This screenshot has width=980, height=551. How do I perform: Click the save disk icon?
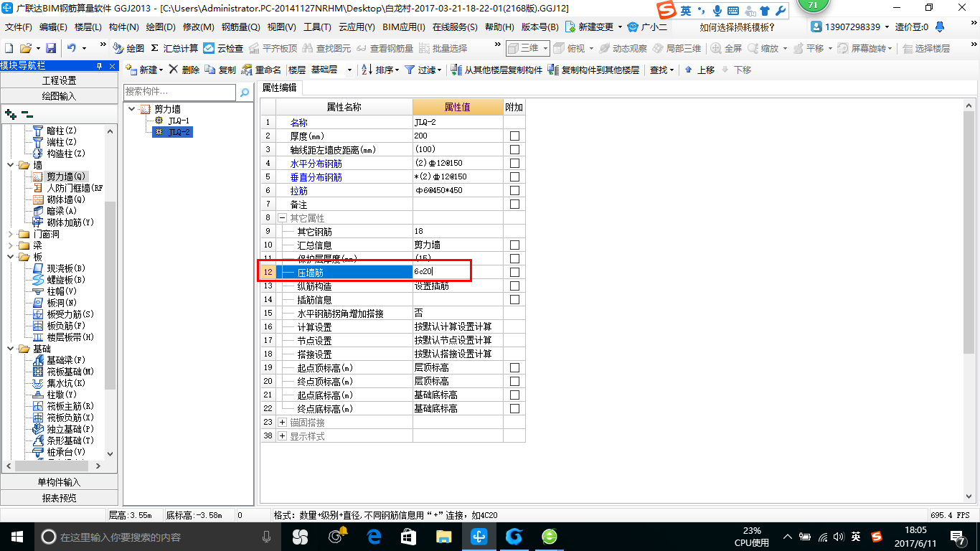(x=51, y=48)
